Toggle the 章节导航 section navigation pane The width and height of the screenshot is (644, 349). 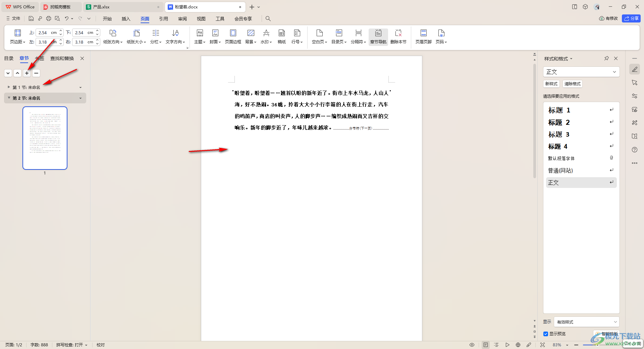(378, 37)
